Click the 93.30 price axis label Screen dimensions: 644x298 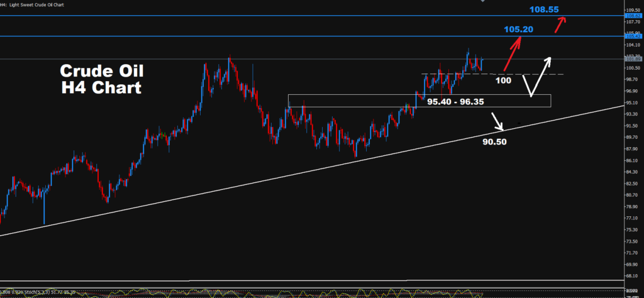coord(633,114)
